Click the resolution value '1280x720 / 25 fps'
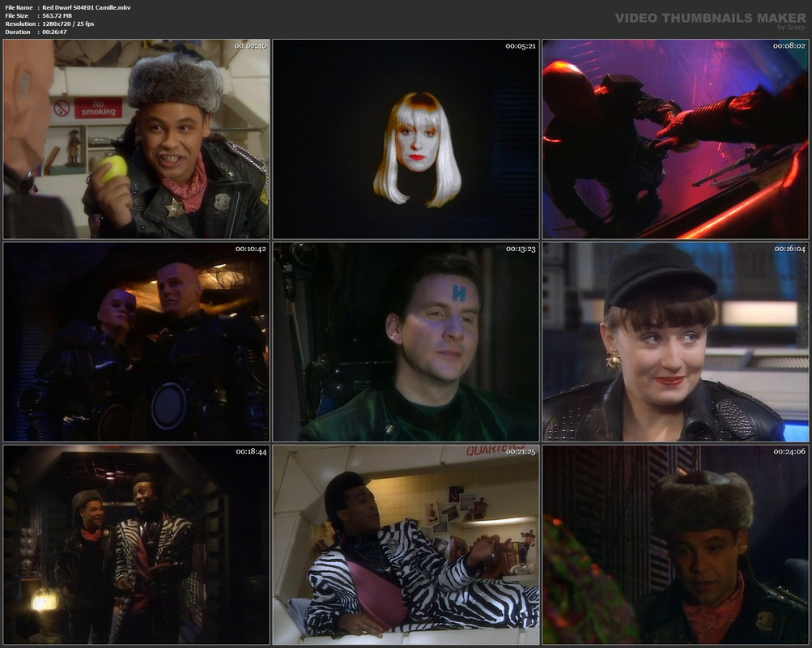The width and height of the screenshot is (812, 648). tap(68, 23)
